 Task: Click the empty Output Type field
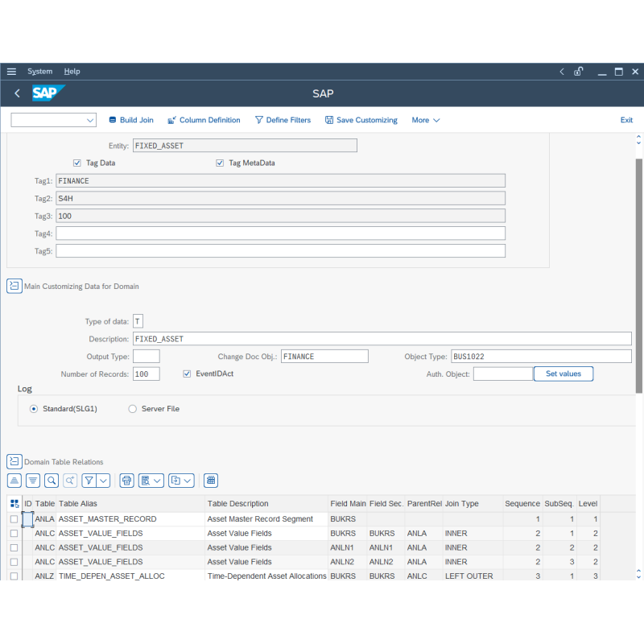point(147,357)
